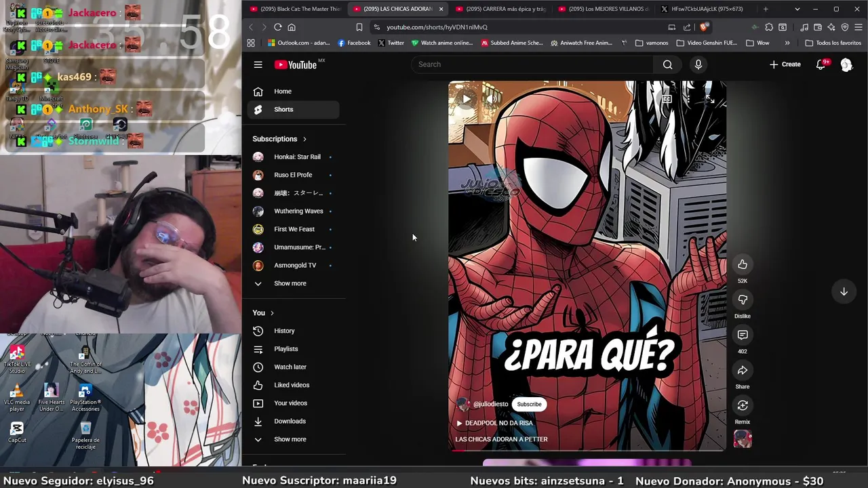Select Shorts in YouTube sidebar
The width and height of the screenshot is (868, 488).
293,110
